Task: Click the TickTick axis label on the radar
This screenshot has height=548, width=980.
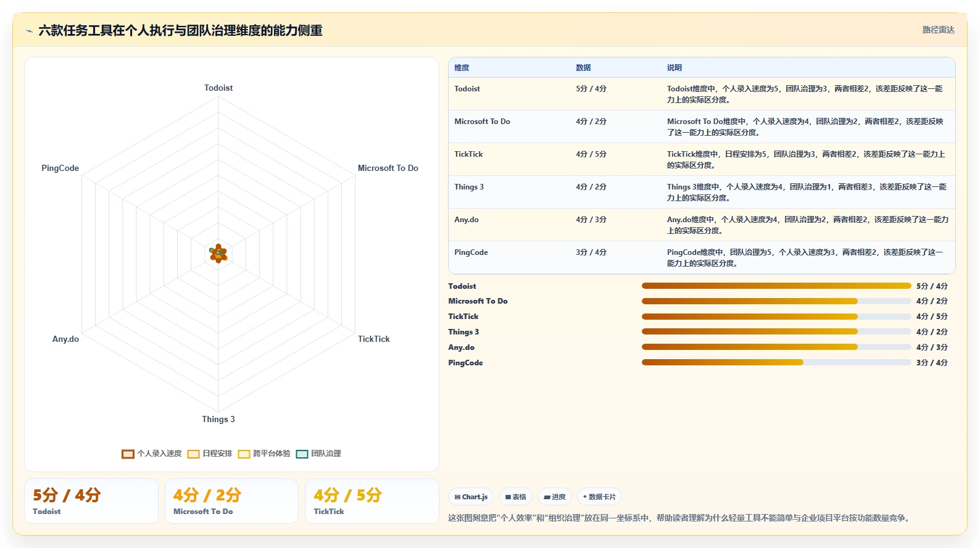Action: coord(374,339)
